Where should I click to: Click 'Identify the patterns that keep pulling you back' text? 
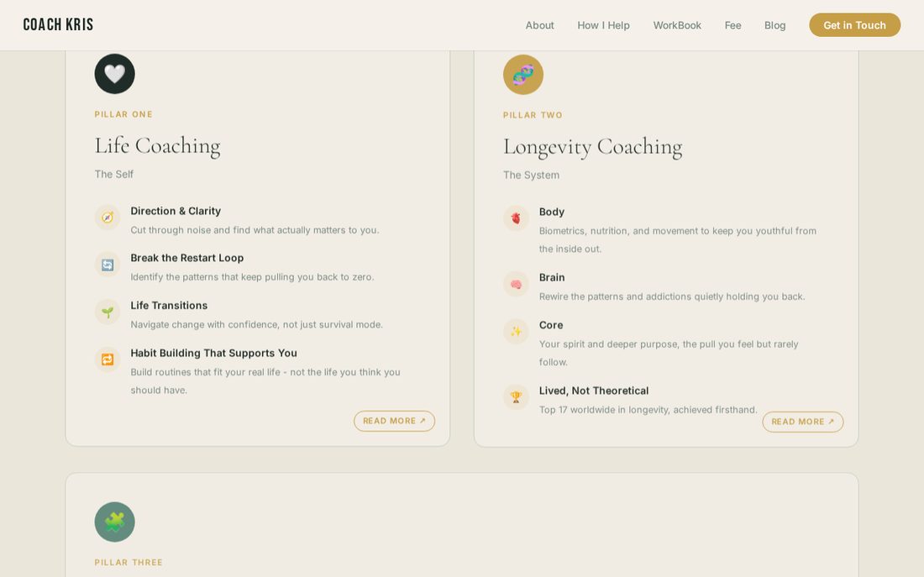(252, 277)
